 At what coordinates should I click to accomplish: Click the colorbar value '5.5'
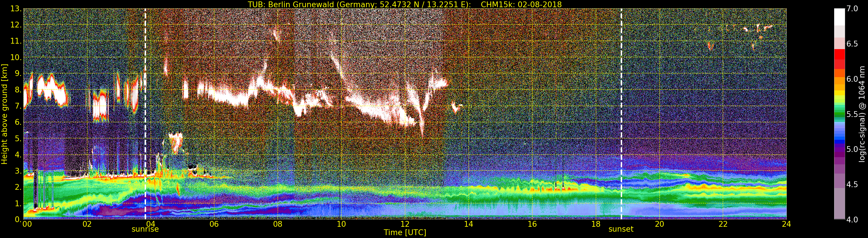852,114
